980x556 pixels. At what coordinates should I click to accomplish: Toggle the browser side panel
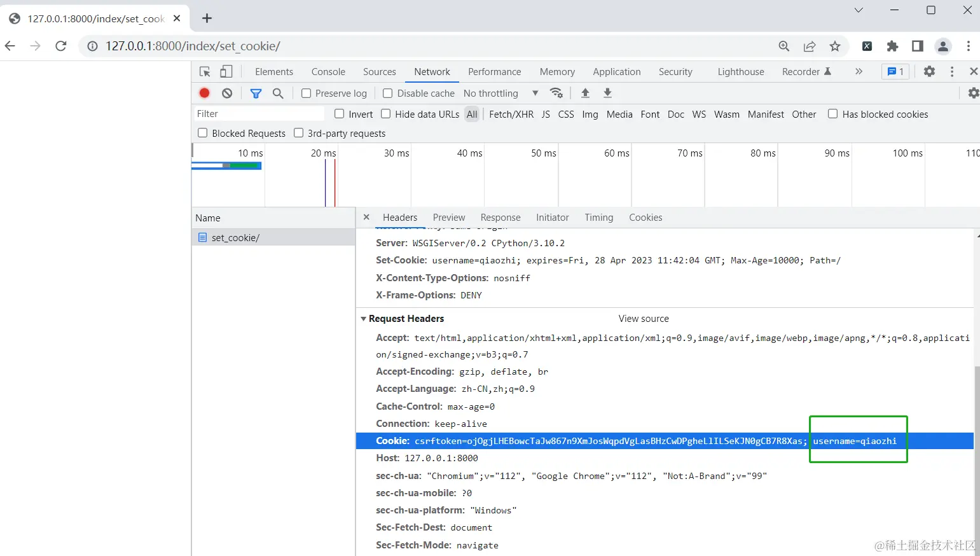[918, 46]
